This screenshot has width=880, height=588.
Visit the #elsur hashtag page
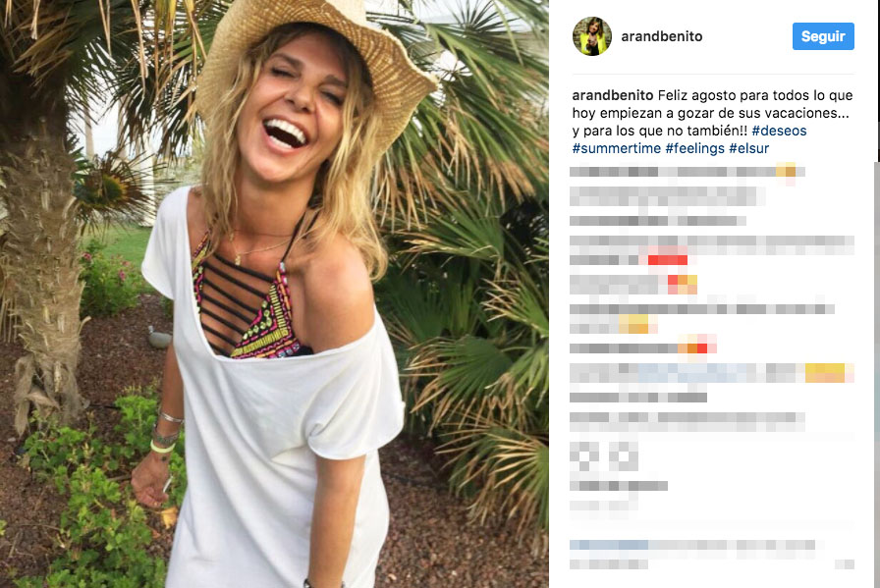(x=748, y=148)
